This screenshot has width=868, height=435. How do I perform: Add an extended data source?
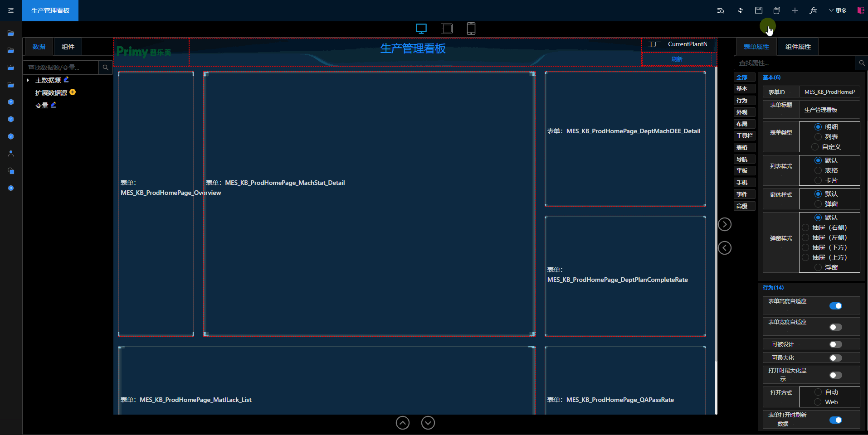coord(73,92)
